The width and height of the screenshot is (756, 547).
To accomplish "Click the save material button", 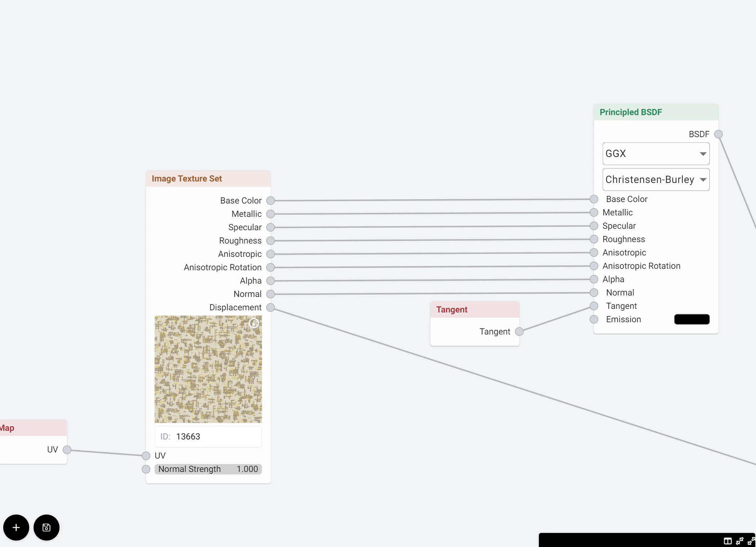I will click(47, 528).
